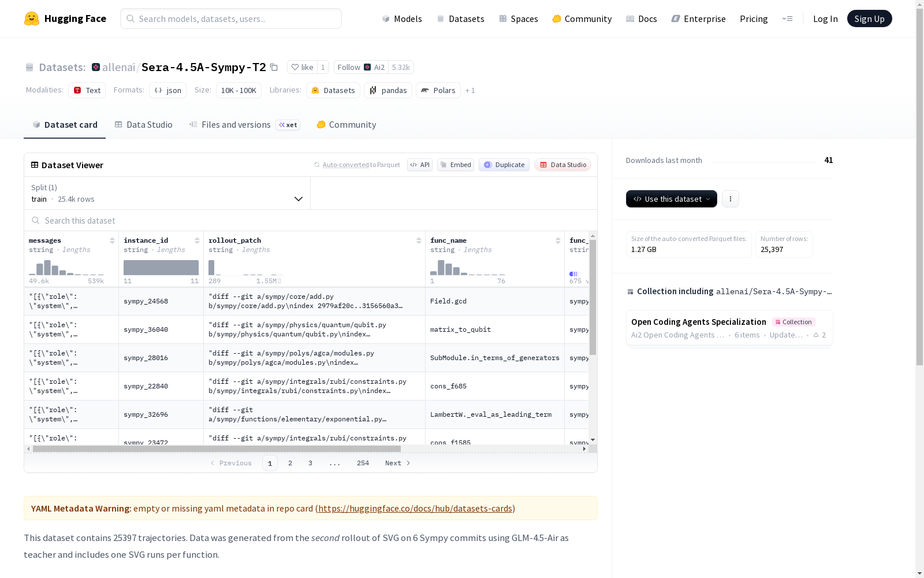Select the cons_f685 cell
The image size is (924, 578).
pyautogui.click(x=495, y=386)
